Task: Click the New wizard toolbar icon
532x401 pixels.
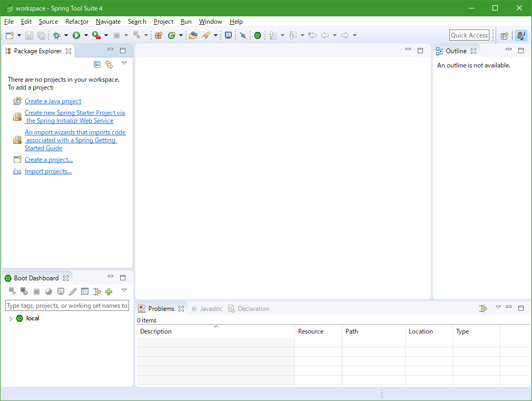Action: point(9,35)
